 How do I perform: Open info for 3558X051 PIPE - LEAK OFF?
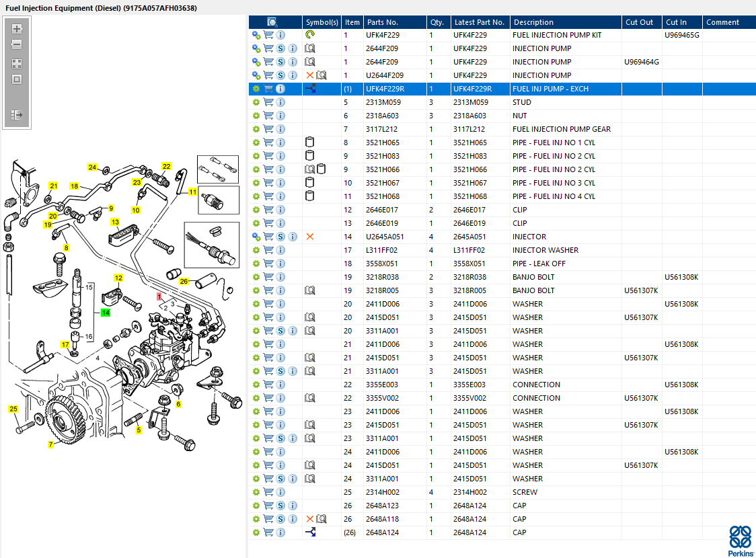pyautogui.click(x=280, y=264)
